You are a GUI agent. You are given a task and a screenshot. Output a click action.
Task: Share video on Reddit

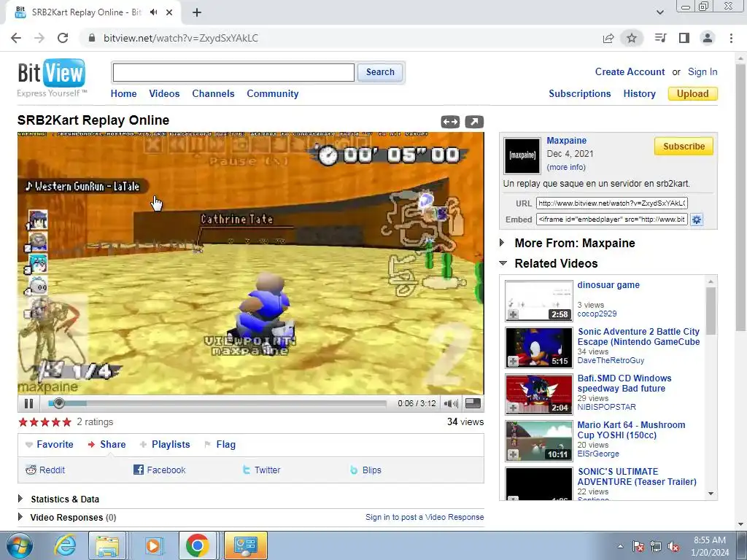45,470
